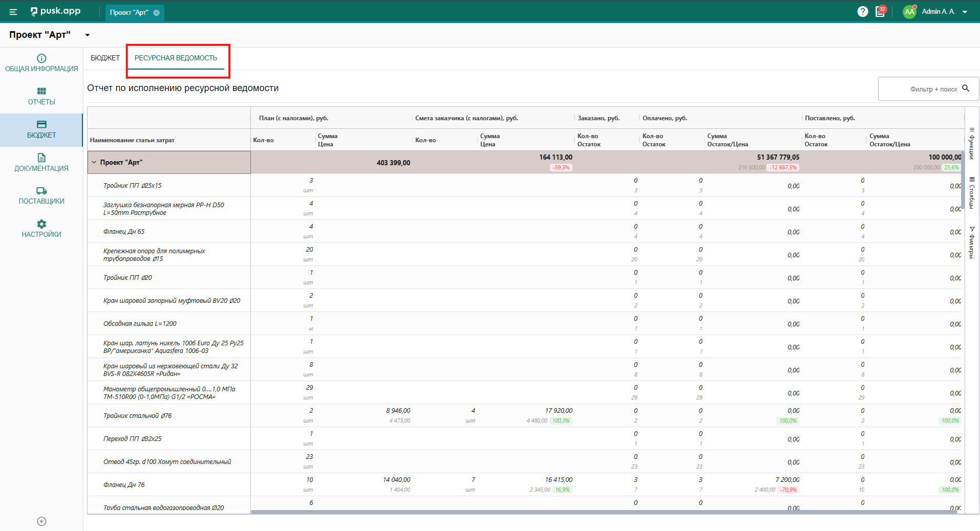Image resolution: width=980 pixels, height=531 pixels.
Task: Open the hamburger navigation menu
Action: [x=13, y=12]
